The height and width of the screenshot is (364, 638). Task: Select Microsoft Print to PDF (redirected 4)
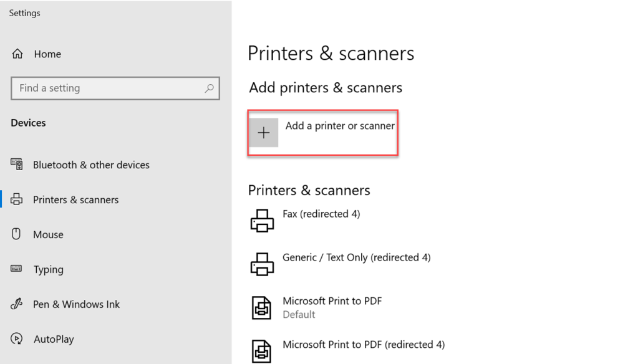pos(363,345)
